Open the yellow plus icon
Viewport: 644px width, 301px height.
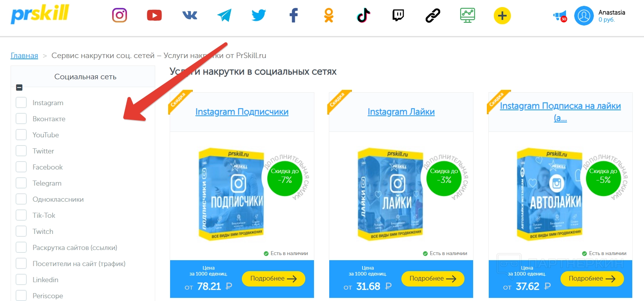click(x=502, y=16)
